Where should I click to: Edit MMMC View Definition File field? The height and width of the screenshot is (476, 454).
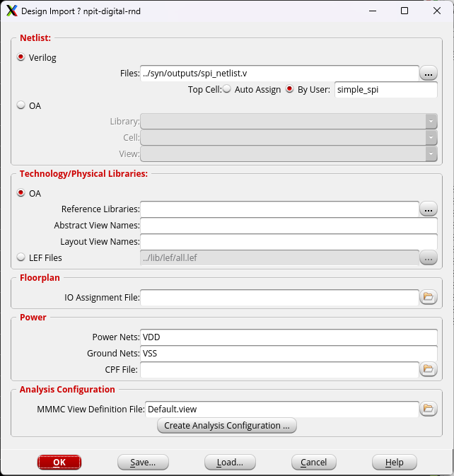tap(282, 410)
